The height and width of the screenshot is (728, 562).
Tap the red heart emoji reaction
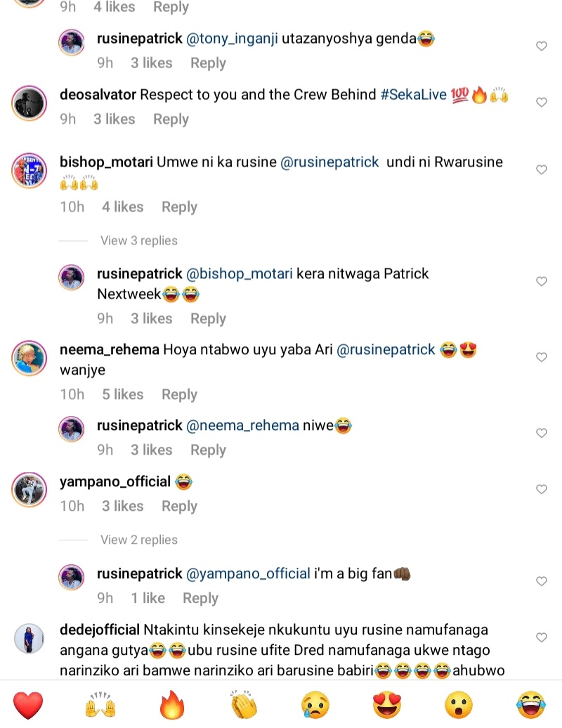click(28, 705)
